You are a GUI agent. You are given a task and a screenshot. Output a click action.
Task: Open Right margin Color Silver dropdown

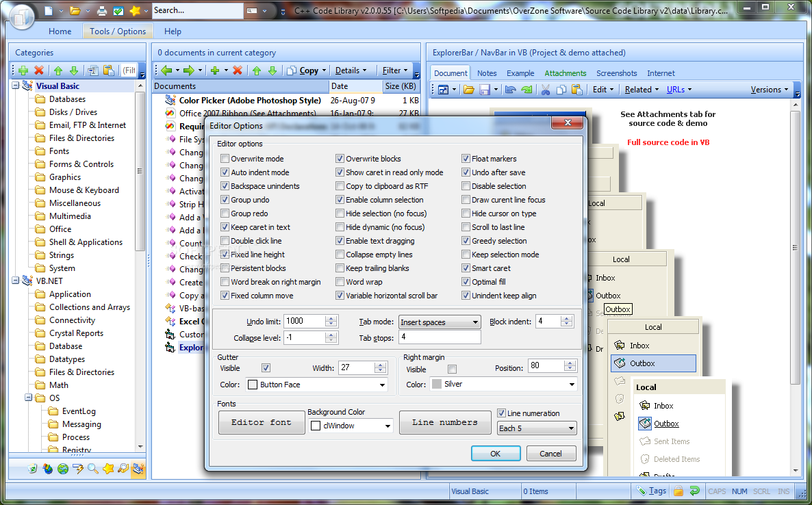click(x=503, y=384)
